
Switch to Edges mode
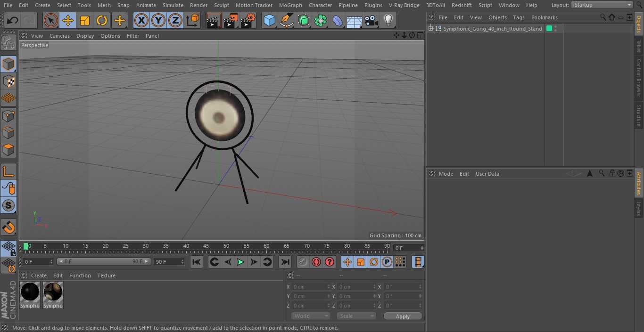[x=8, y=133]
